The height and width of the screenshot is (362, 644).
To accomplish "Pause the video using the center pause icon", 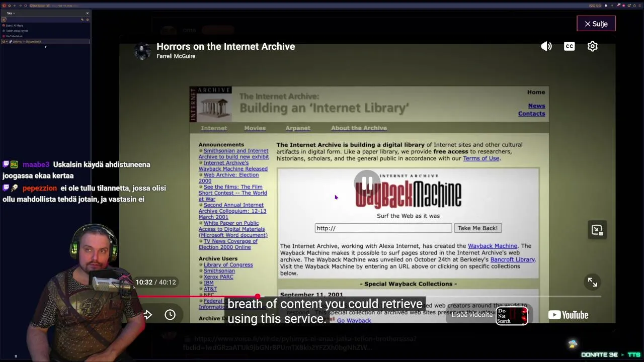I will [x=367, y=183].
